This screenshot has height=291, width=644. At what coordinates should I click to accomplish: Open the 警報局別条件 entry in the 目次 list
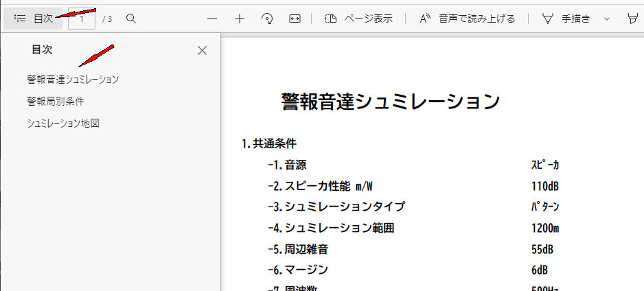click(x=56, y=102)
